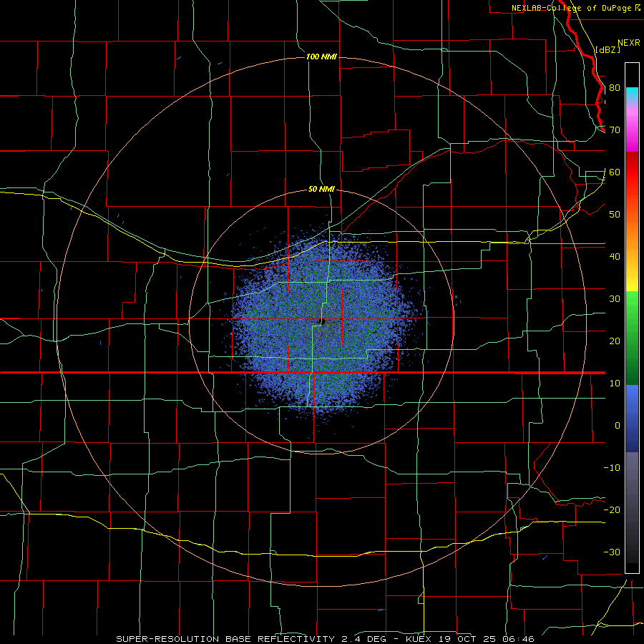Click the -20 value on dBZ scale
Image resolution: width=644 pixels, height=644 pixels.
click(612, 510)
